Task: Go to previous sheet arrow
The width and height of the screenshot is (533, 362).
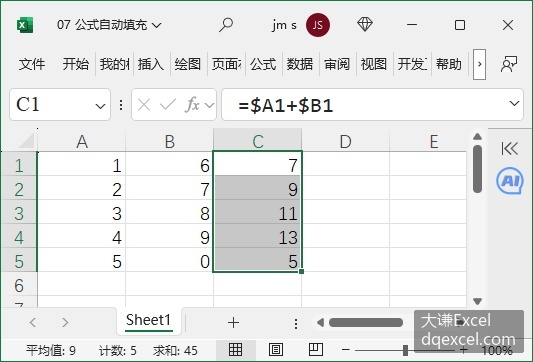Action: pos(33,322)
